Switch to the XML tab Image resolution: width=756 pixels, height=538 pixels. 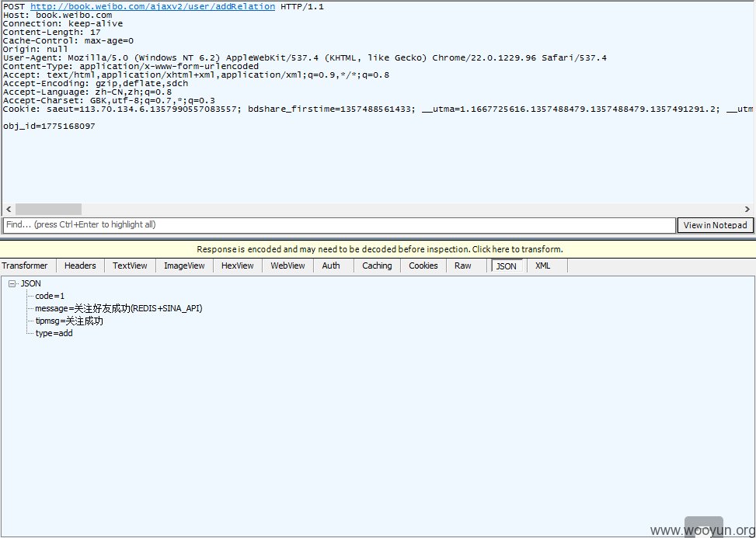543,266
